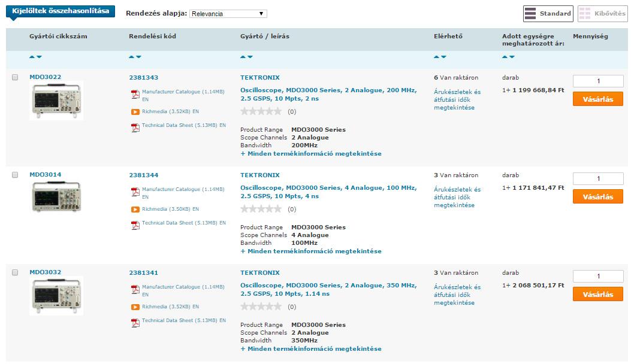The image size is (631, 364).
Task: Click TEKTRONIX manufacturer link for MDO3022
Action: pyautogui.click(x=260, y=78)
